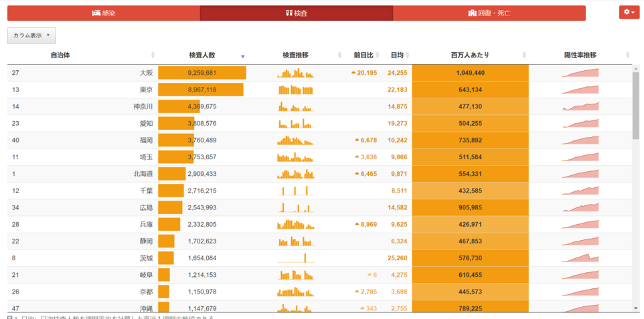This screenshot has width=644, height=319.
Task: Click the 大阪 test trend sparkline chart
Action: pyautogui.click(x=295, y=73)
